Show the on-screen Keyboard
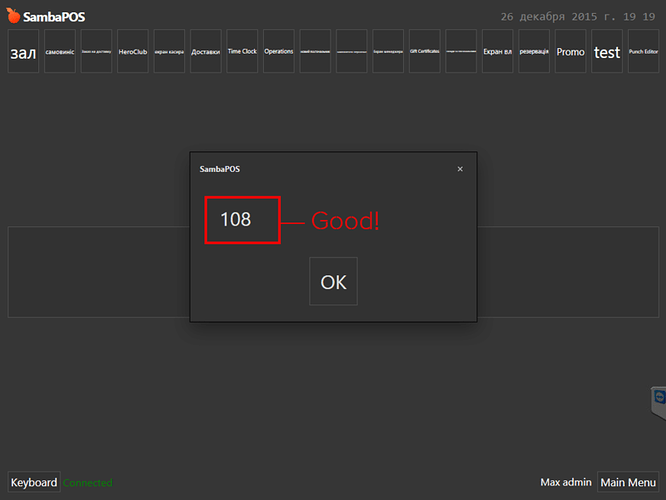 tap(34, 482)
